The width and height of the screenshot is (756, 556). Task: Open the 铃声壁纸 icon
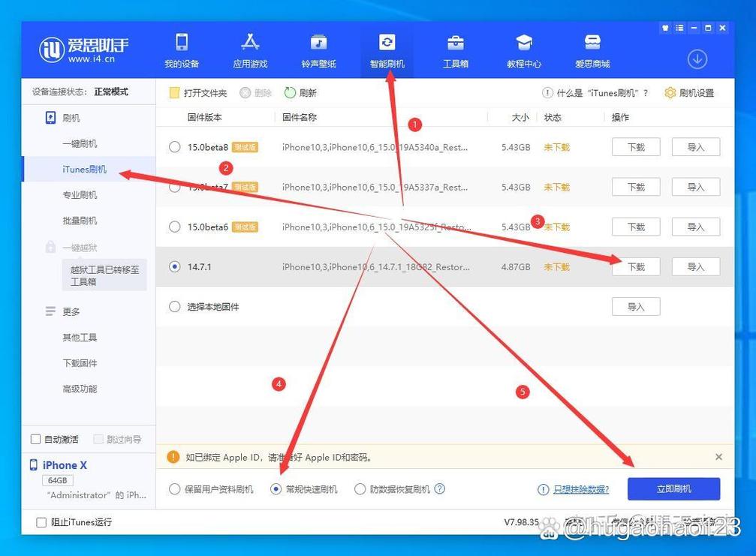(318, 43)
